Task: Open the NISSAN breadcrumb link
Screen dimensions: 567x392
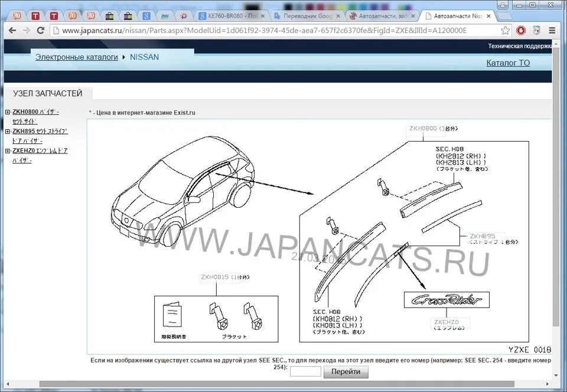Action: (x=144, y=57)
